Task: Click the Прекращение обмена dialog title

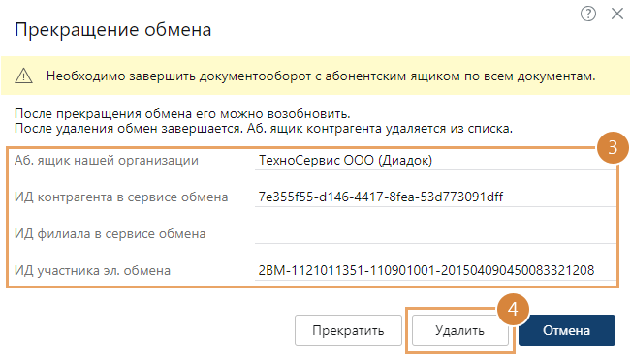Action: tap(112, 30)
